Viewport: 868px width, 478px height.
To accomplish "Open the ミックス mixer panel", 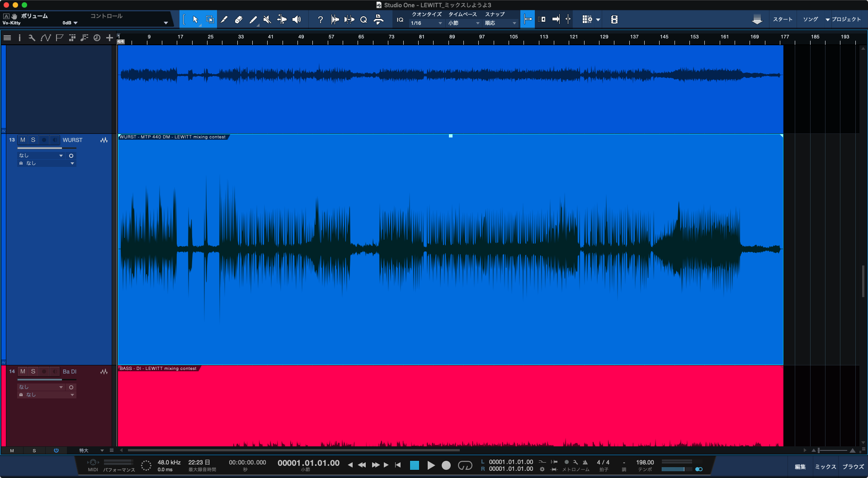I will (x=826, y=467).
